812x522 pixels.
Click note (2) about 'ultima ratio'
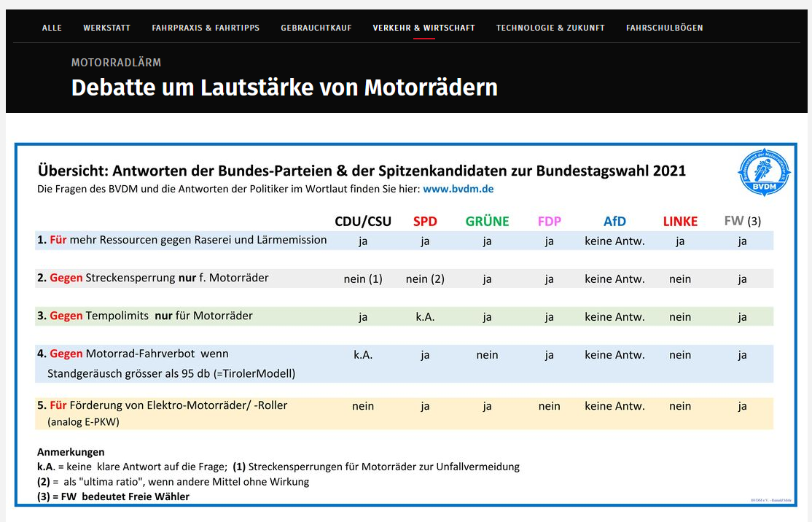tap(173, 482)
